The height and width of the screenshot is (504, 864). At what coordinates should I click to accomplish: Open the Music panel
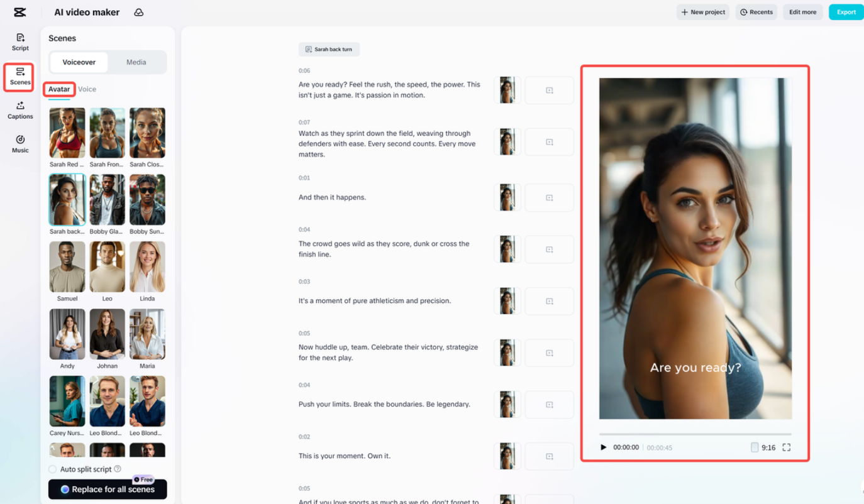19,145
